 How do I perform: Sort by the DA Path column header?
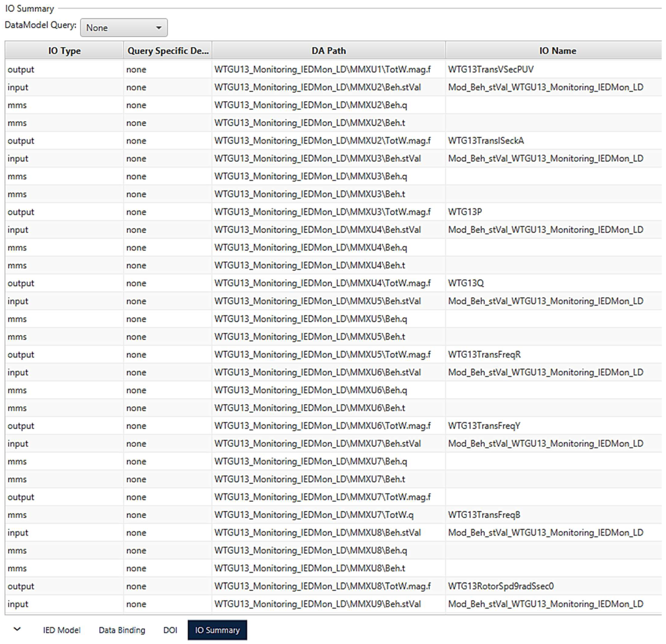point(329,51)
